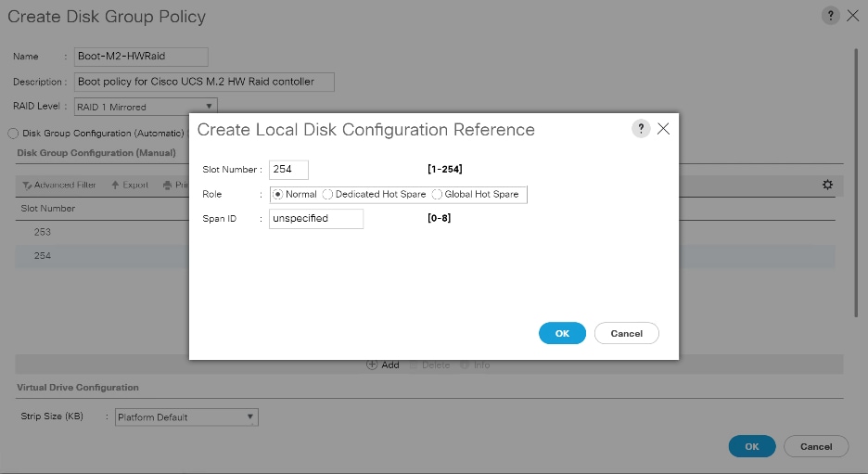
Task: Click the Add plus icon
Action: [372, 365]
